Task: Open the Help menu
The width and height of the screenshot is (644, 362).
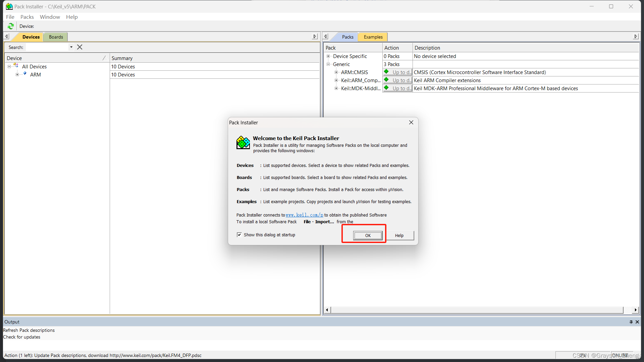Action: pyautogui.click(x=72, y=17)
